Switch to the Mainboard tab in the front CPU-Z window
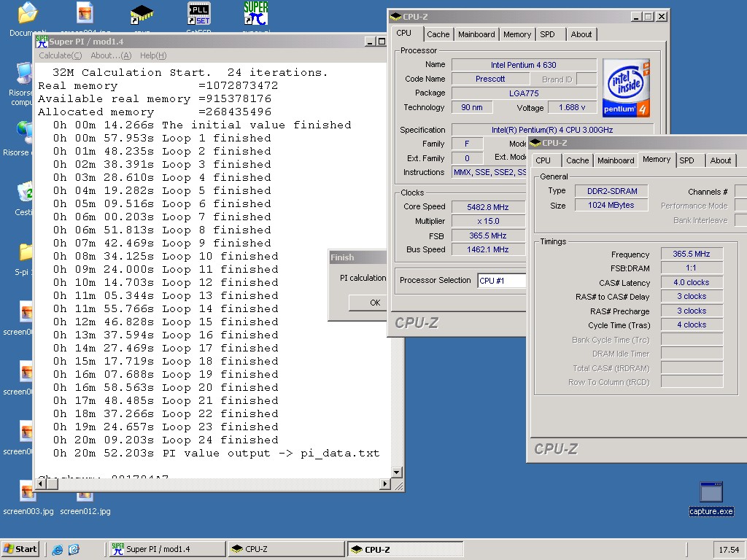 tap(616, 160)
